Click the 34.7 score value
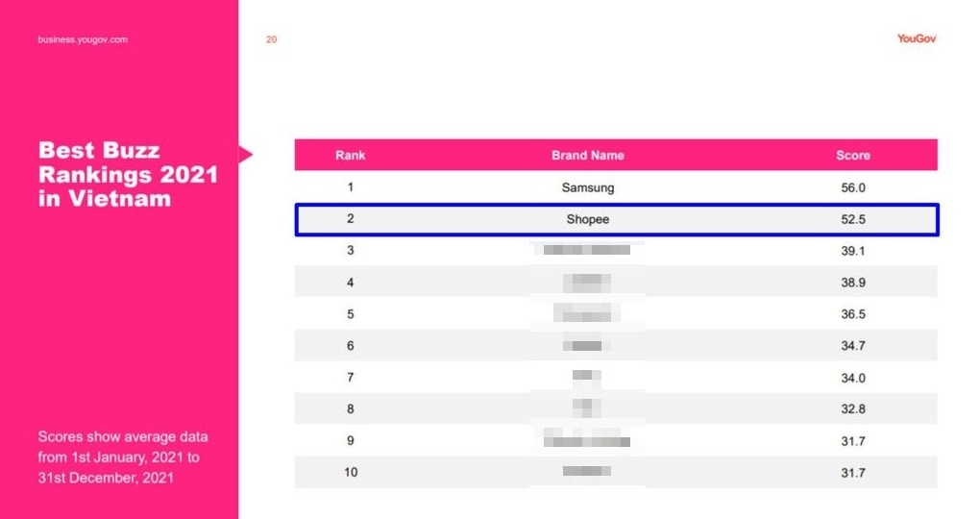 tap(852, 346)
